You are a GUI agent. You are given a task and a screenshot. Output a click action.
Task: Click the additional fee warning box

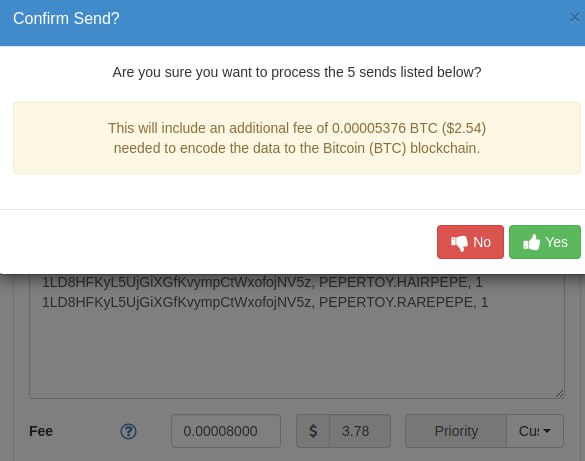pyautogui.click(x=297, y=138)
